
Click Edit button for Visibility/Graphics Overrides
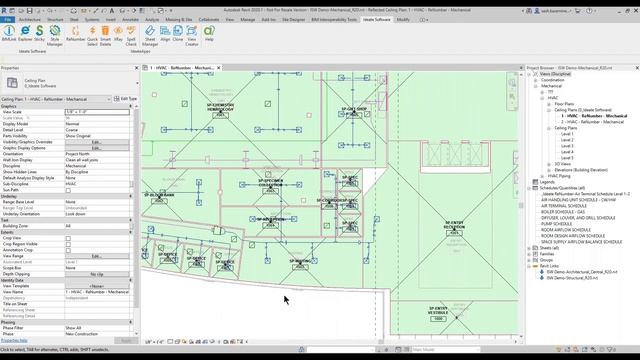(97, 142)
